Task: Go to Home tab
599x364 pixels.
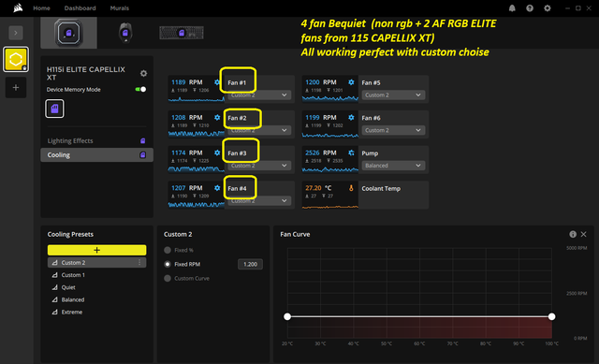Action: (x=41, y=8)
